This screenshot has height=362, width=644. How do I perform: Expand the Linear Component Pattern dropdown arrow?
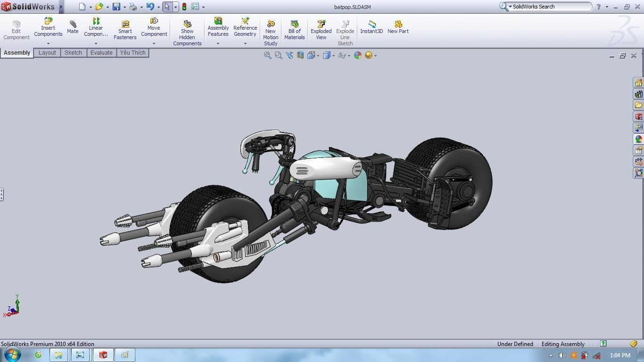[x=96, y=43]
